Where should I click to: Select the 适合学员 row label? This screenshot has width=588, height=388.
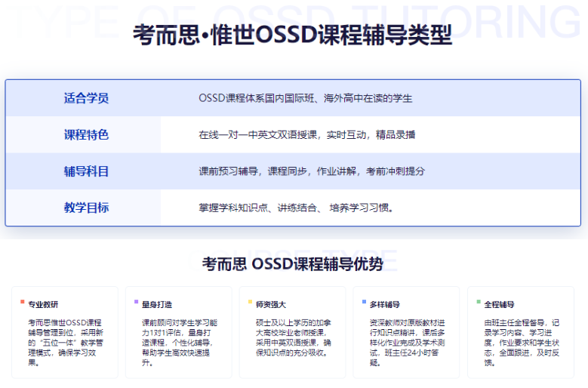tap(86, 98)
